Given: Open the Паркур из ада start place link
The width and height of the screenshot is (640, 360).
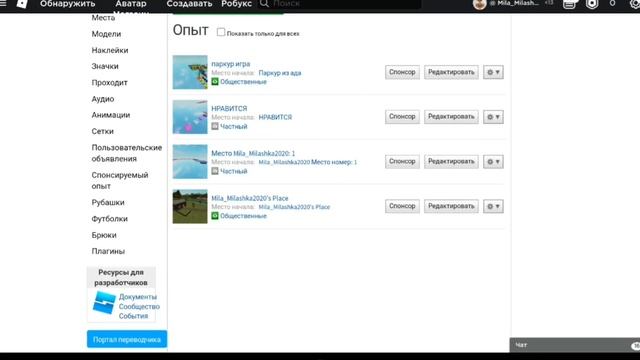Looking at the screenshot, I should pos(280,73).
